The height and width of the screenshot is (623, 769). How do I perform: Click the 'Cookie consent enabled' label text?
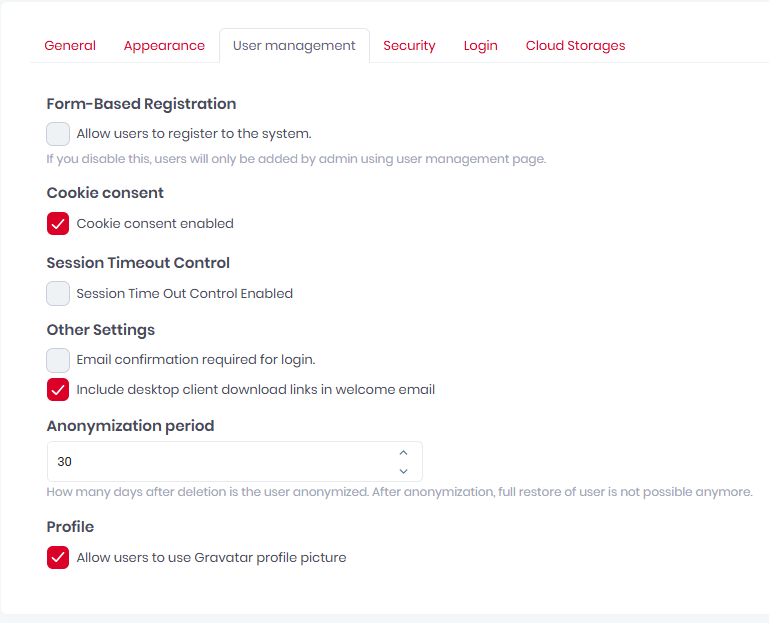click(x=155, y=224)
